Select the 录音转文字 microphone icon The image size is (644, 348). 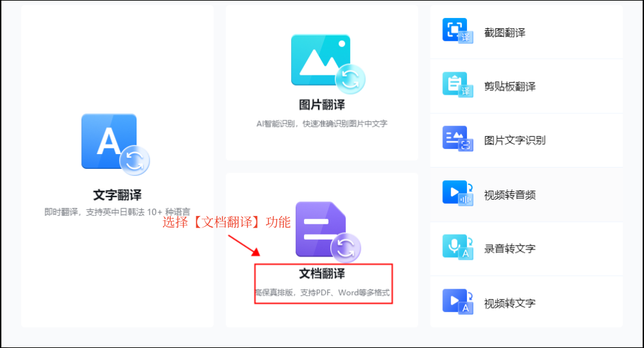457,247
